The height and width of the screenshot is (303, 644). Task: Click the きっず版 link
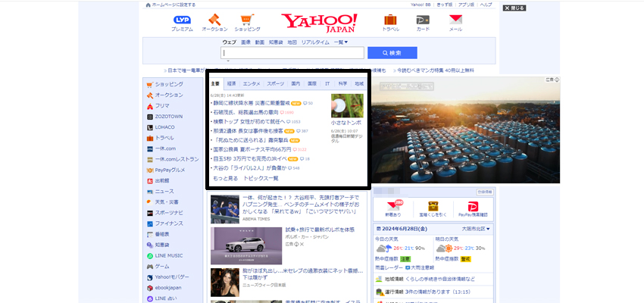pos(445,5)
